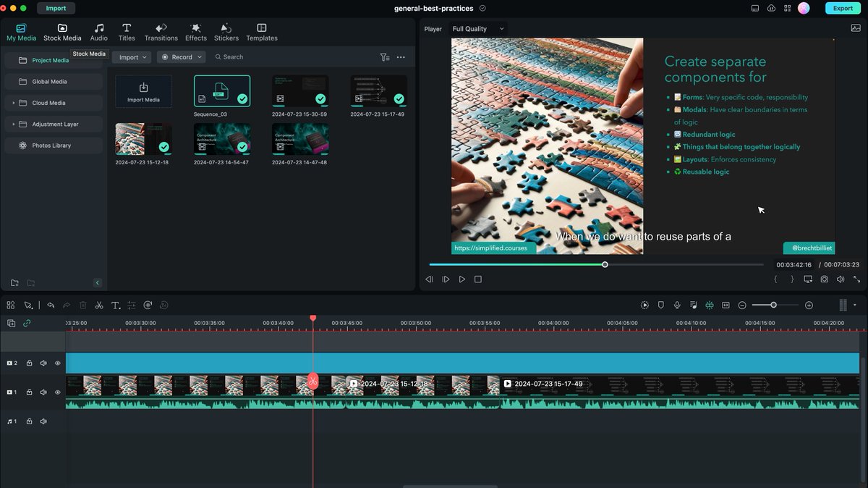The image size is (868, 488).
Task: Click the mark in brace icon
Action: pyautogui.click(x=776, y=279)
